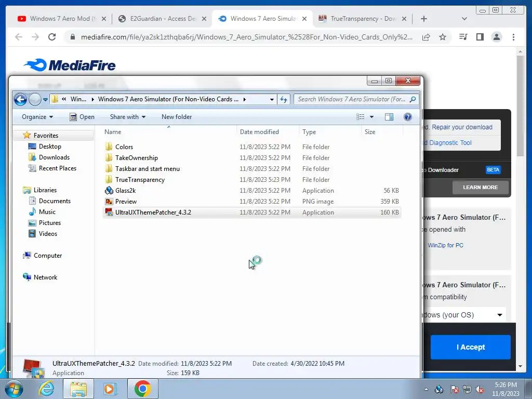Share this page icon in Chrome
Screen dimensions: 532x399
tap(426, 37)
